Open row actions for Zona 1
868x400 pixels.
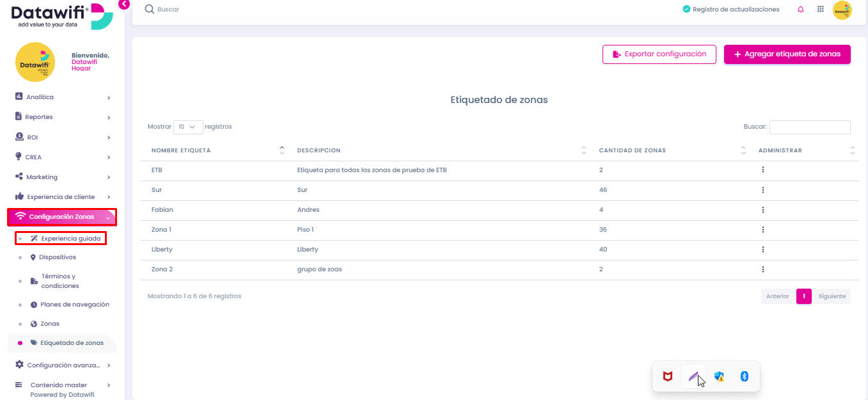[x=763, y=230]
